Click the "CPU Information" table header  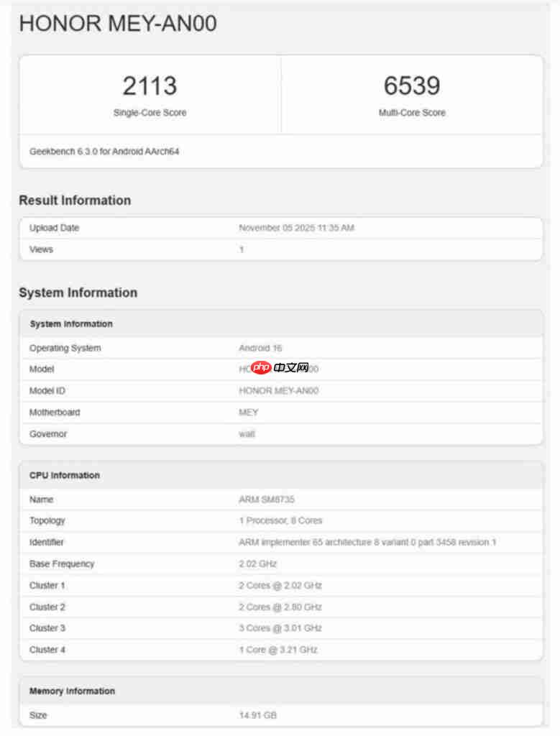(281, 476)
